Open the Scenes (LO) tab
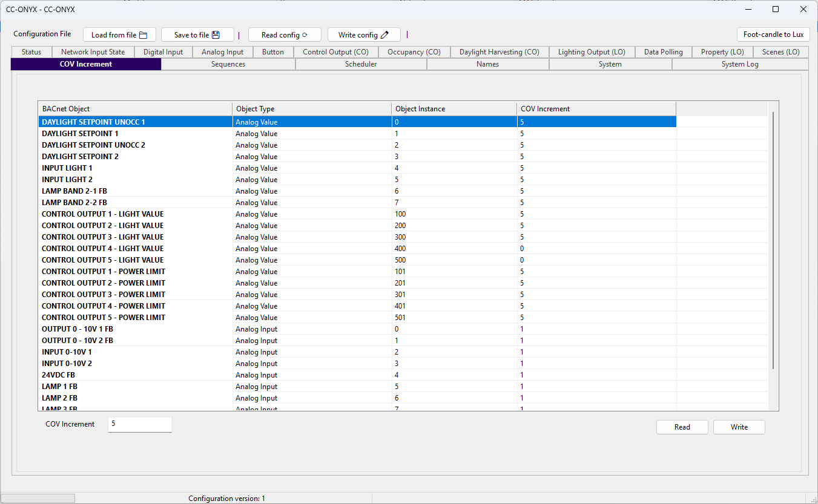 780,52
